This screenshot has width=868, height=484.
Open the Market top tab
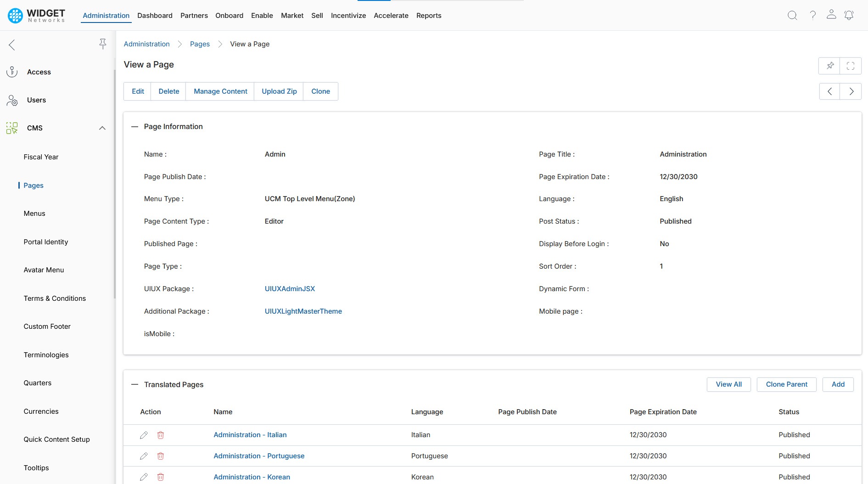[x=292, y=16]
